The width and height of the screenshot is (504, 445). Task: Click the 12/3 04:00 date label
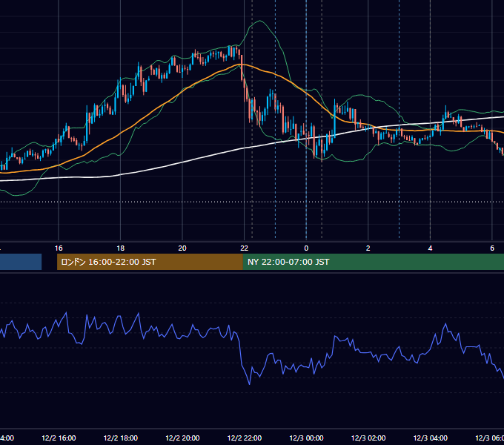(430, 438)
